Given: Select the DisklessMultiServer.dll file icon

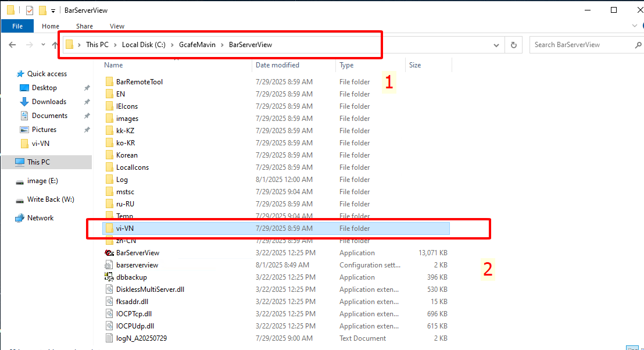Looking at the screenshot, I should 109,290.
